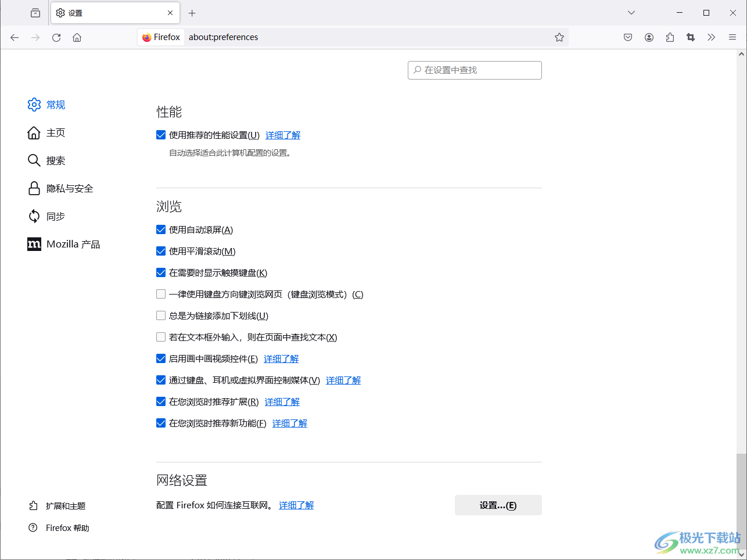This screenshot has height=560, width=747.
Task: Toggle 启用画中画视频控件 checkbox
Action: [x=161, y=358]
